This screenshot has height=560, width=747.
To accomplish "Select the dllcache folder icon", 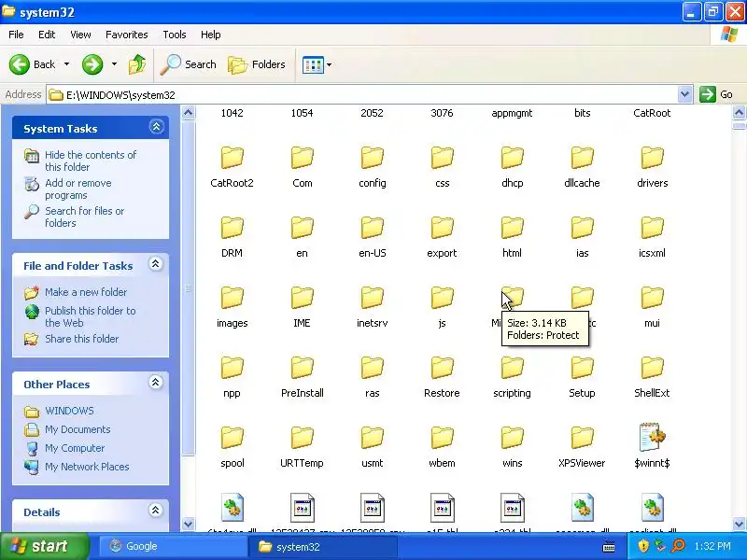I will click(x=582, y=158).
